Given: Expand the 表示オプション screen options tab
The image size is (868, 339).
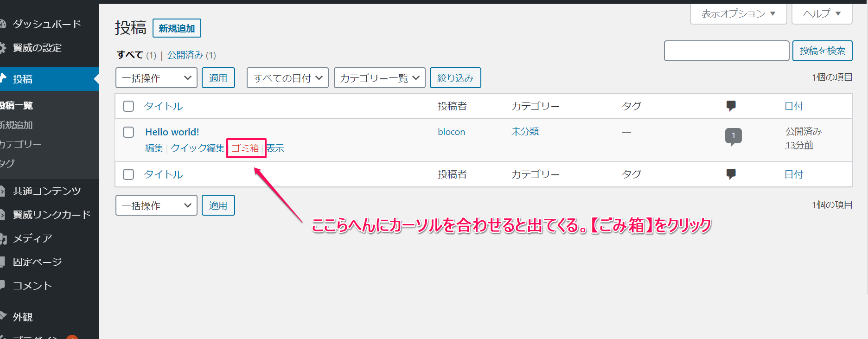Looking at the screenshot, I should (x=738, y=14).
